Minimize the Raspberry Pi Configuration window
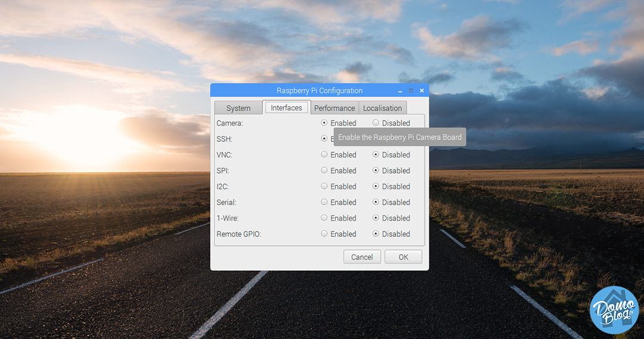Viewport: 644px width, 339px height. [x=400, y=91]
